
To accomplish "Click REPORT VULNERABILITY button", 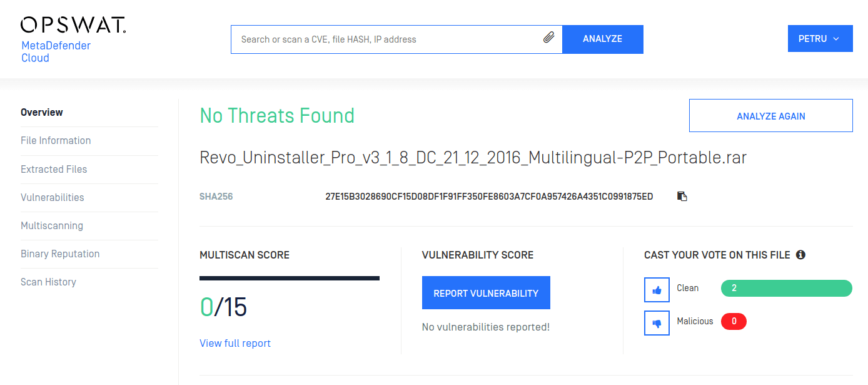I will [x=486, y=293].
